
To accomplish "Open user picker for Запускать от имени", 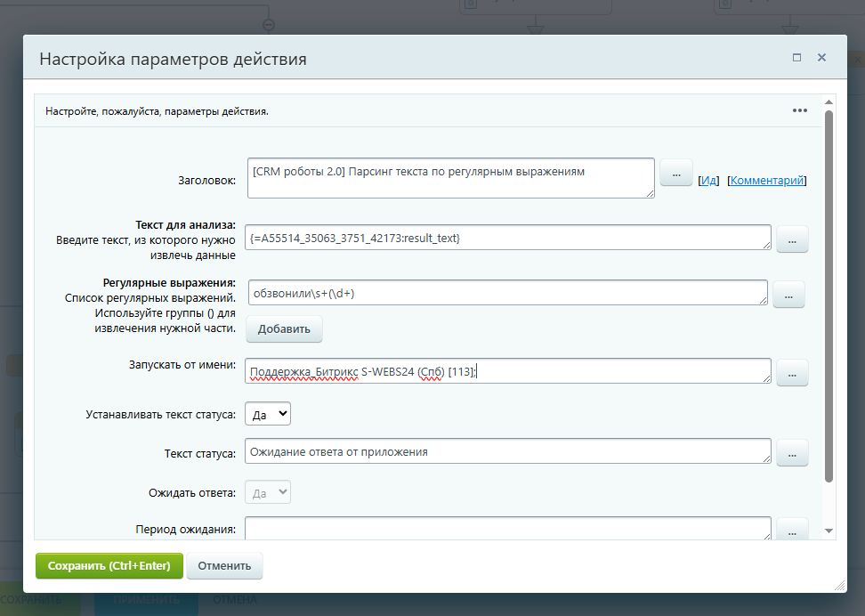I will click(792, 372).
